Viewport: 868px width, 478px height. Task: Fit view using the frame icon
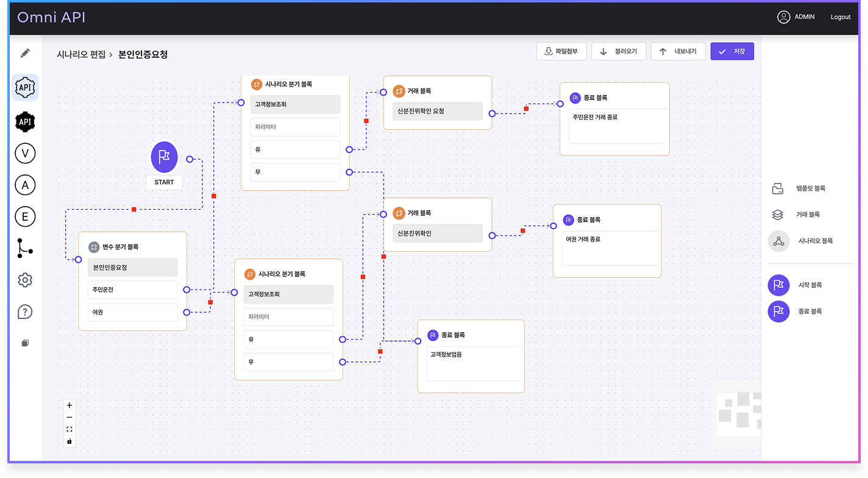69,429
